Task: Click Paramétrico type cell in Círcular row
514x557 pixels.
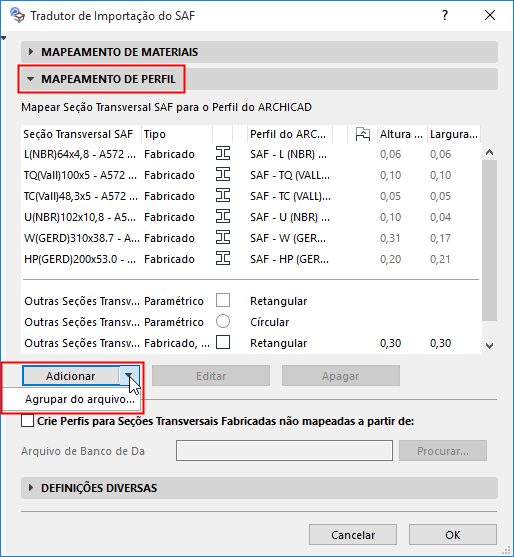Action: pyautogui.click(x=174, y=322)
